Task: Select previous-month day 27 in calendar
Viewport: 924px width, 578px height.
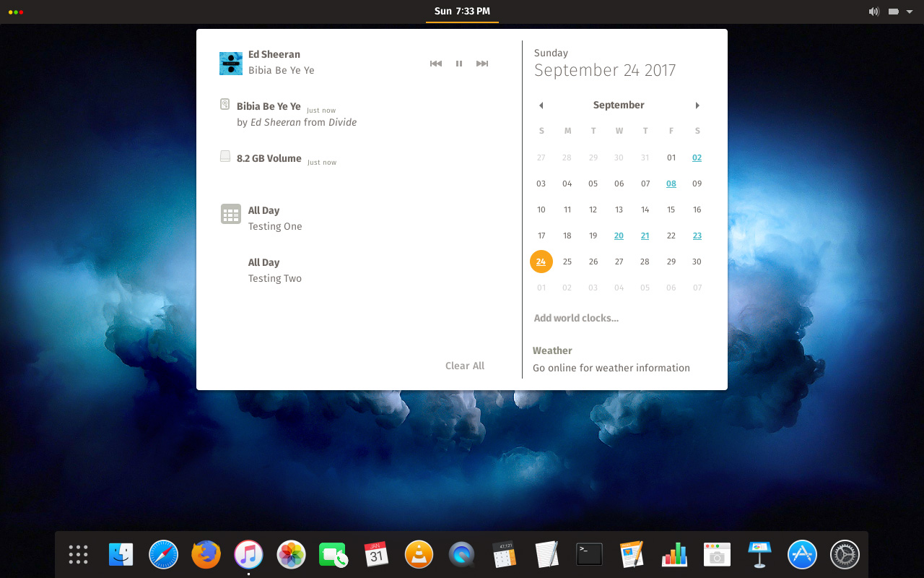Action: [x=541, y=158]
